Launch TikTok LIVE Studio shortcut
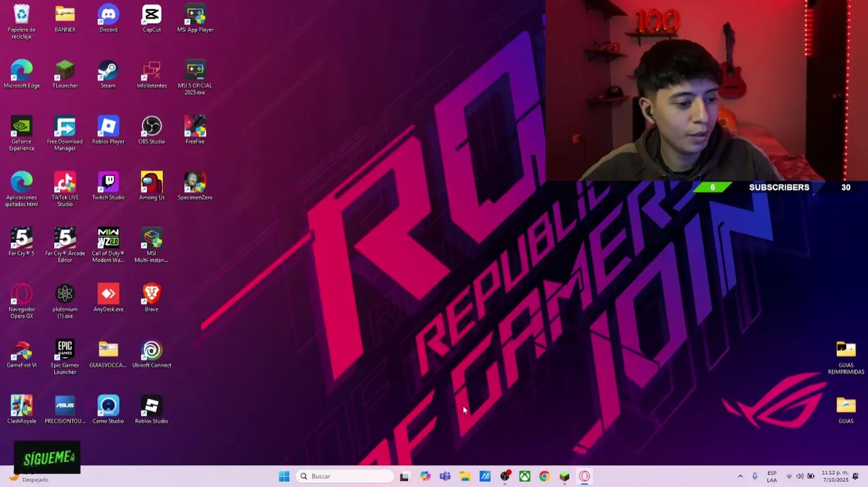 [65, 189]
